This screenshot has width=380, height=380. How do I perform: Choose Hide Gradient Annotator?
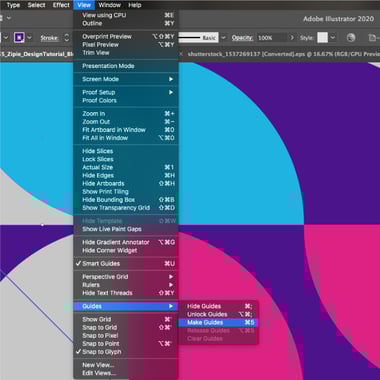tap(126, 242)
